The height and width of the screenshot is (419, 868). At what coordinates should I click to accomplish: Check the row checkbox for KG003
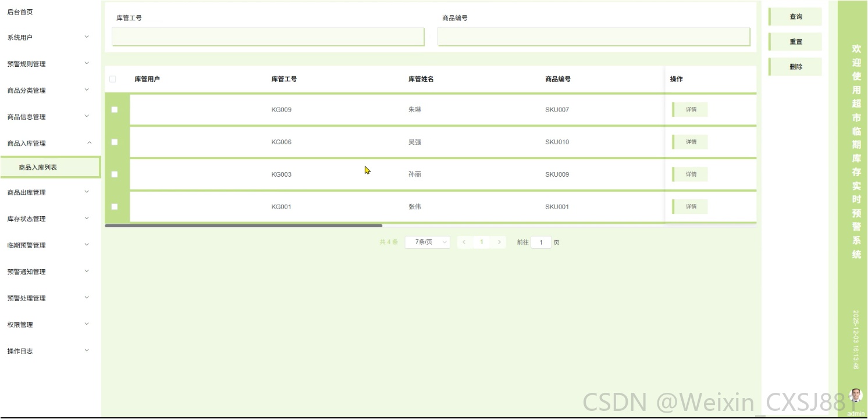[114, 174]
